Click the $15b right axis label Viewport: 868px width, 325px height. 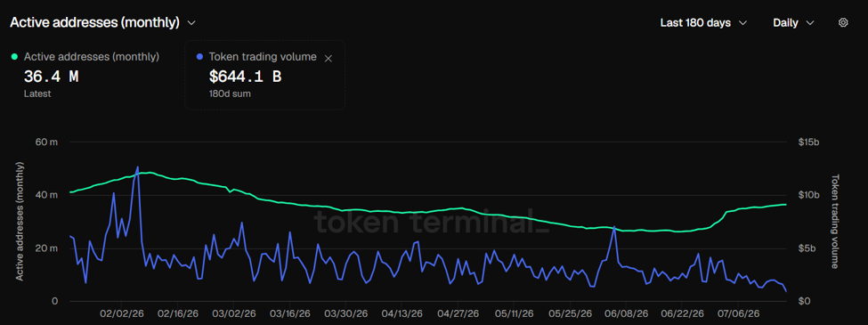click(x=808, y=142)
